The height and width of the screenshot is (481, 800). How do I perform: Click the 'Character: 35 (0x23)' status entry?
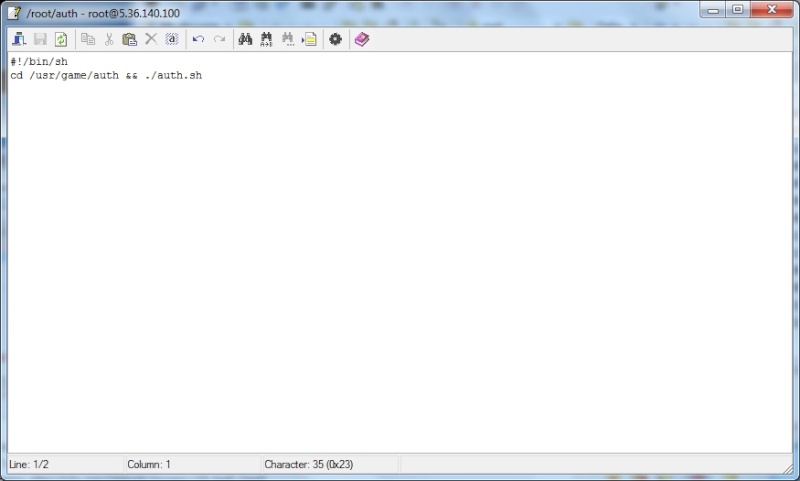point(309,465)
